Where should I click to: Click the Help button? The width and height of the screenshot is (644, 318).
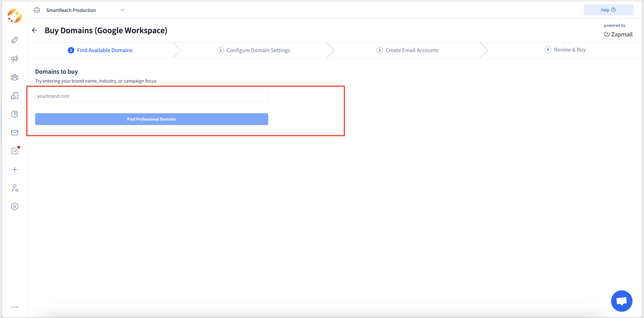coord(608,10)
